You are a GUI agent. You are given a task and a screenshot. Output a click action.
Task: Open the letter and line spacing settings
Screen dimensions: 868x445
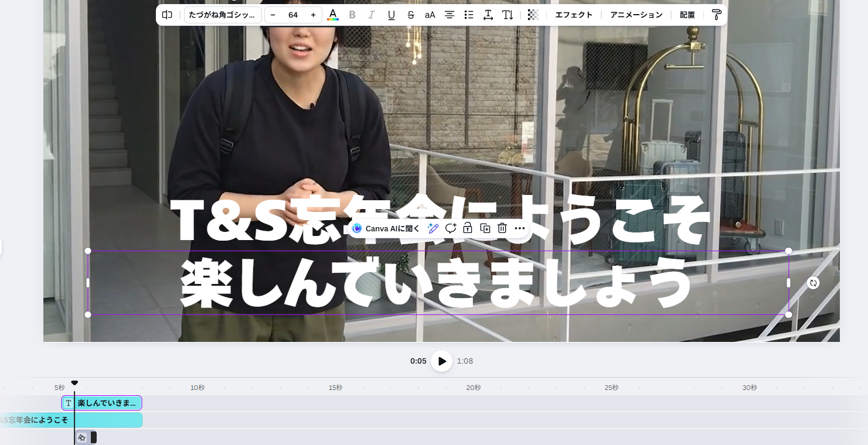point(488,15)
